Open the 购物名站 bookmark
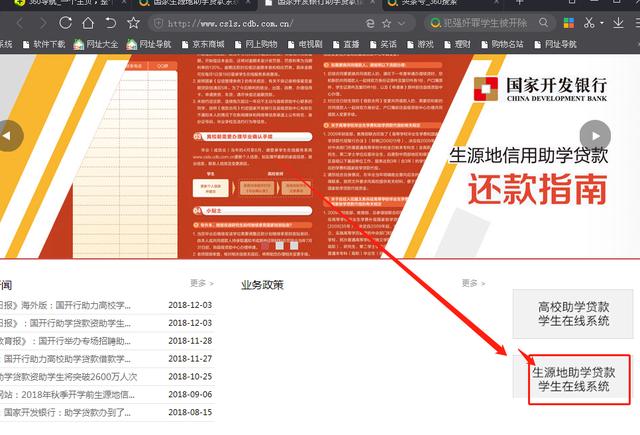640x435 pixels. point(502,44)
